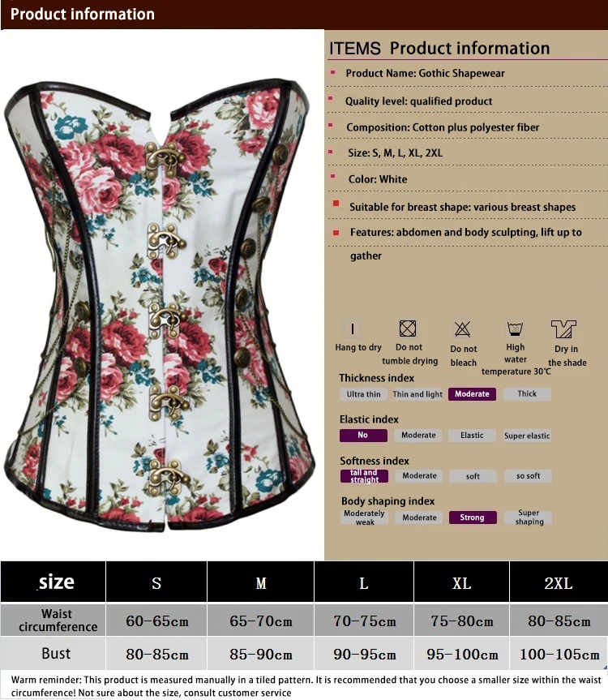Click the 30°C water temperature wash icon

click(515, 329)
